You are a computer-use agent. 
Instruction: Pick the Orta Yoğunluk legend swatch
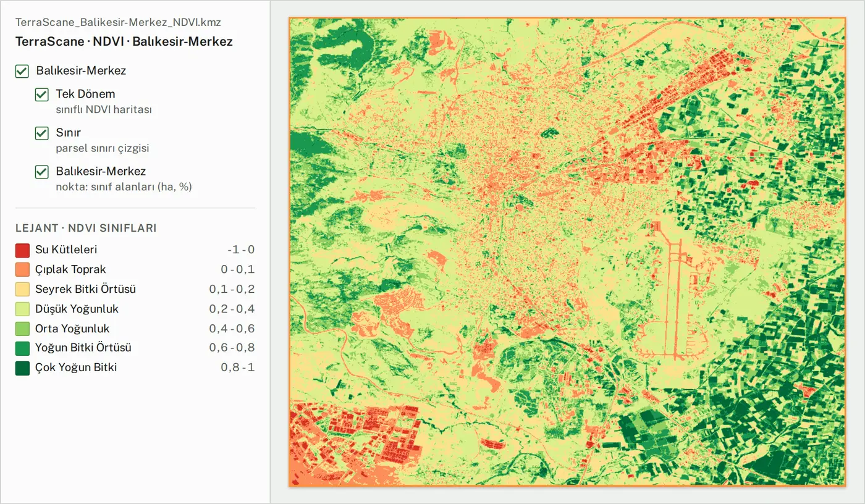(22, 329)
